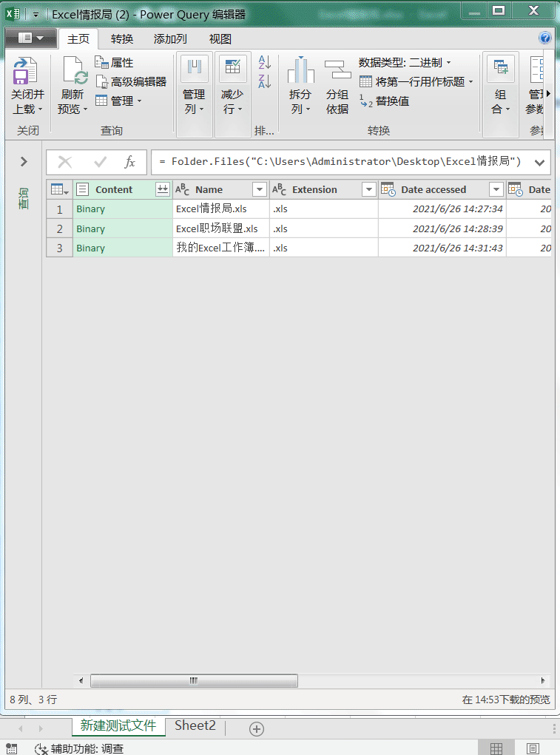The image size is (560, 755).
Task: Sort descending Z to A
Action: click(264, 81)
